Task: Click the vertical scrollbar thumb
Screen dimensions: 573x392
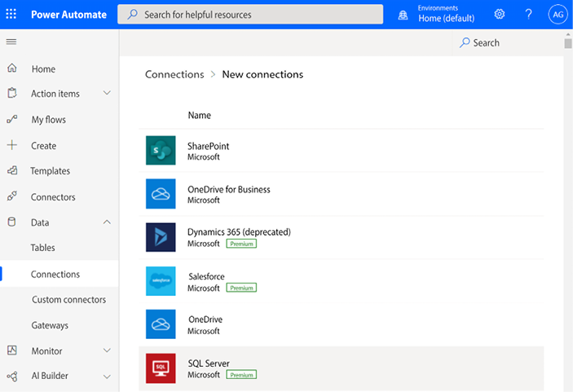Action: pos(567,43)
